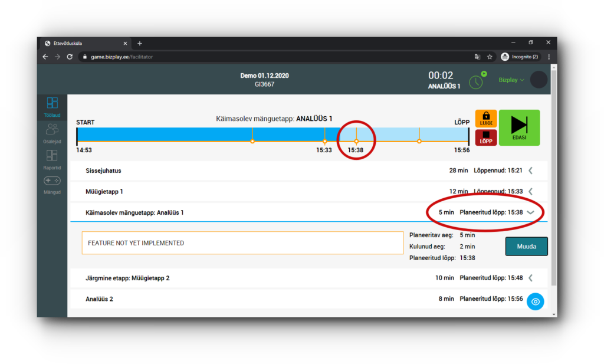Collapse the current Analüüs 1 stage

point(530,212)
